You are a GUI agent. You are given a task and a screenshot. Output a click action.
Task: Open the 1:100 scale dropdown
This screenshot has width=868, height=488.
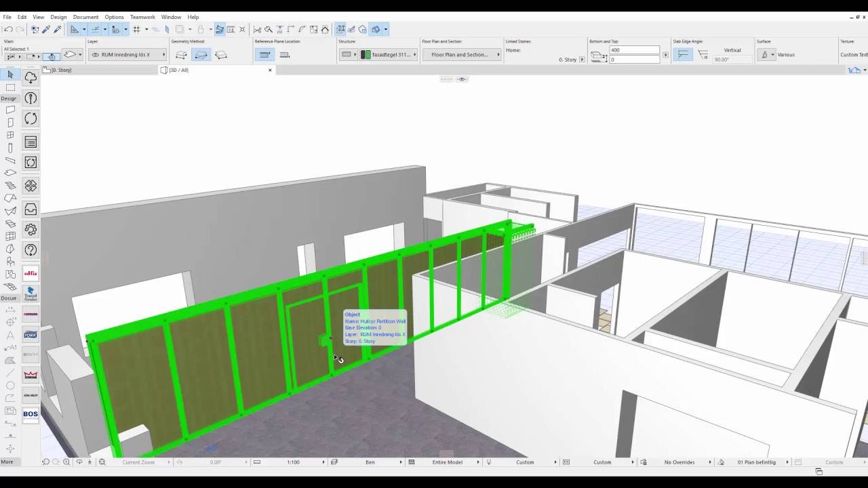293,462
